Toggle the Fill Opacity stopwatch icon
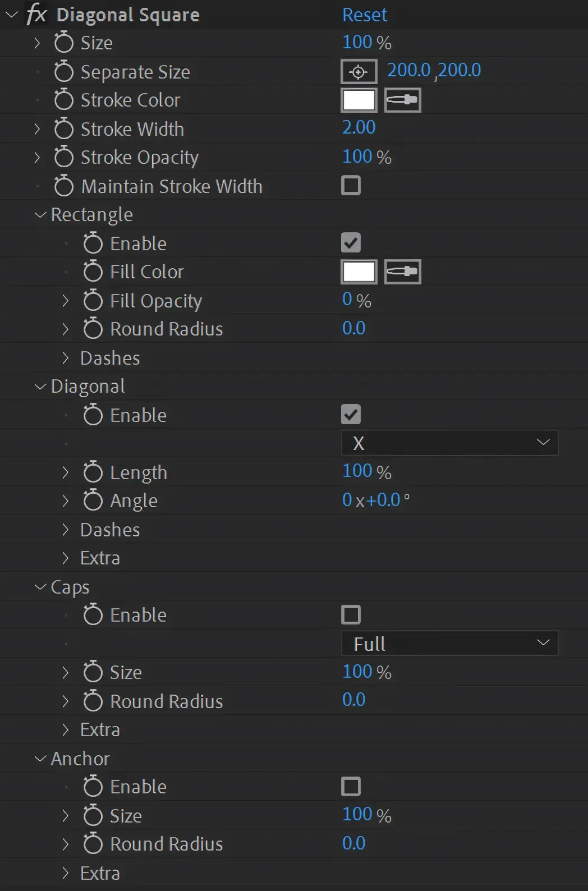 pos(93,300)
